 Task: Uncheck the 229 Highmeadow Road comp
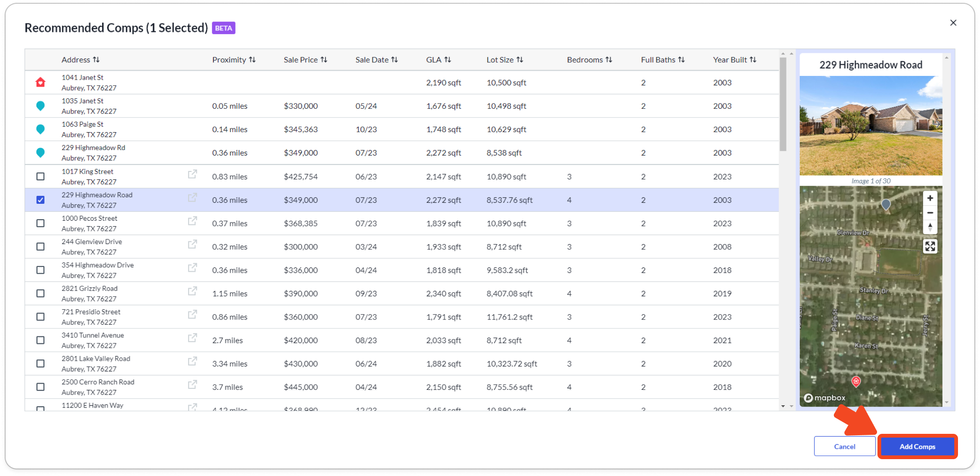coord(41,200)
